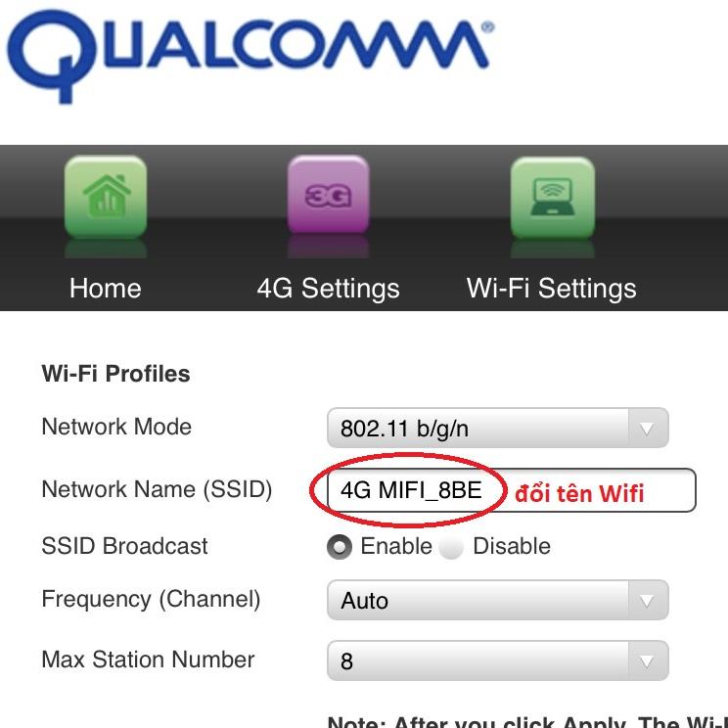This screenshot has height=728, width=728.
Task: Open the Network Mode dropdown
Action: [498, 428]
